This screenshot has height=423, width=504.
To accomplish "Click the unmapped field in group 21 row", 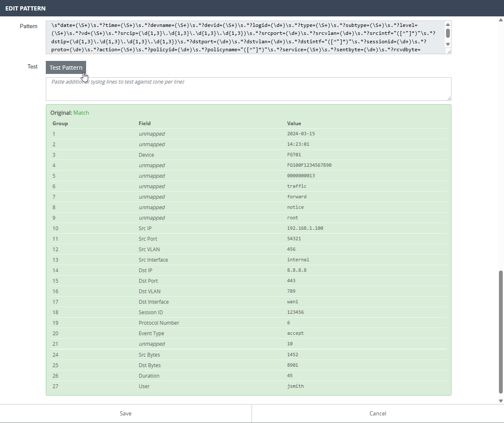I will click(x=152, y=344).
